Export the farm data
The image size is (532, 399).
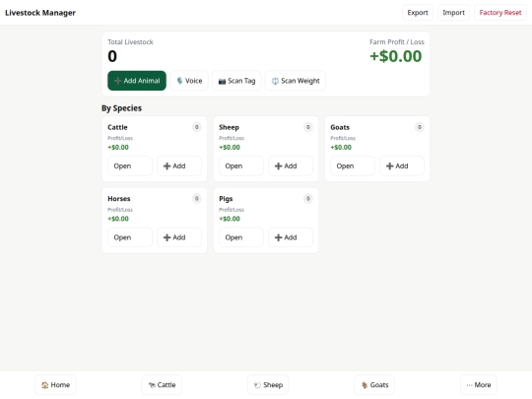tap(418, 13)
